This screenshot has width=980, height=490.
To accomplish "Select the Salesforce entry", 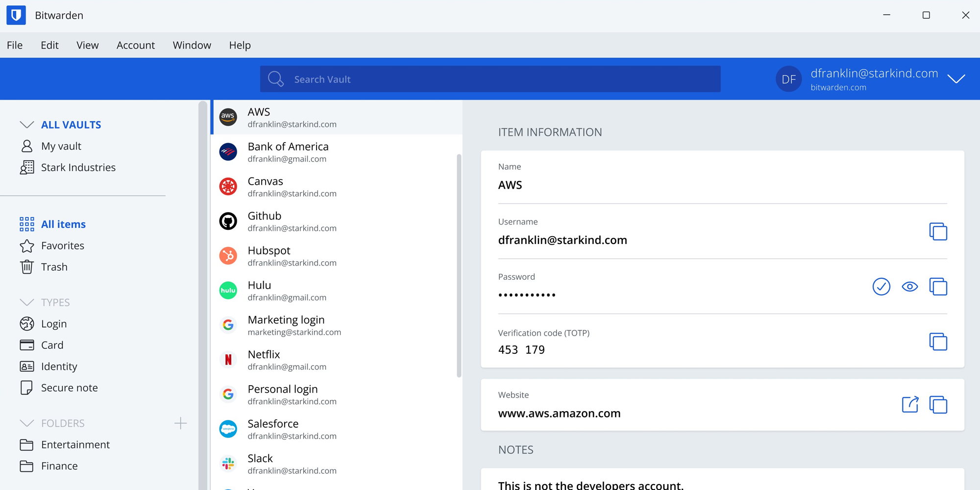I will (337, 429).
